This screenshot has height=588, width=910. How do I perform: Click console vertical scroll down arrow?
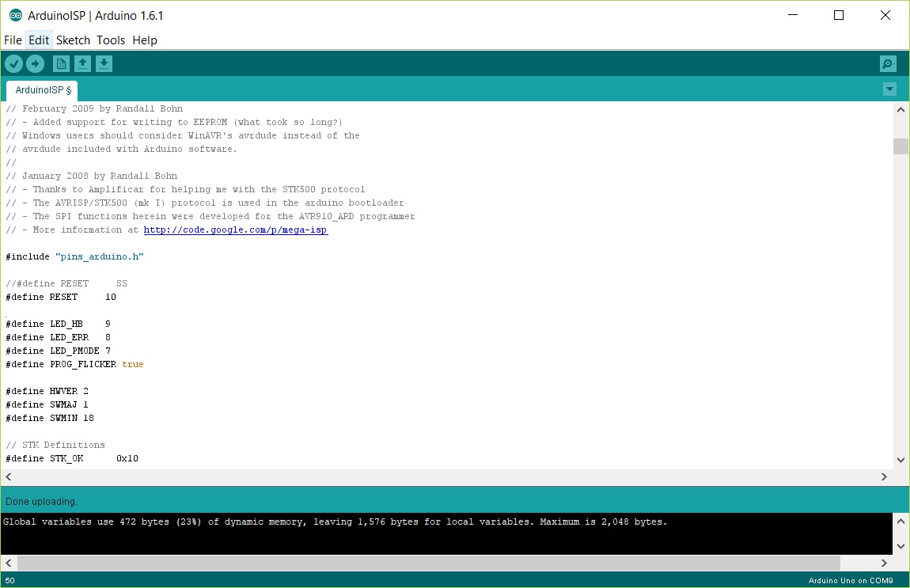[x=901, y=546]
